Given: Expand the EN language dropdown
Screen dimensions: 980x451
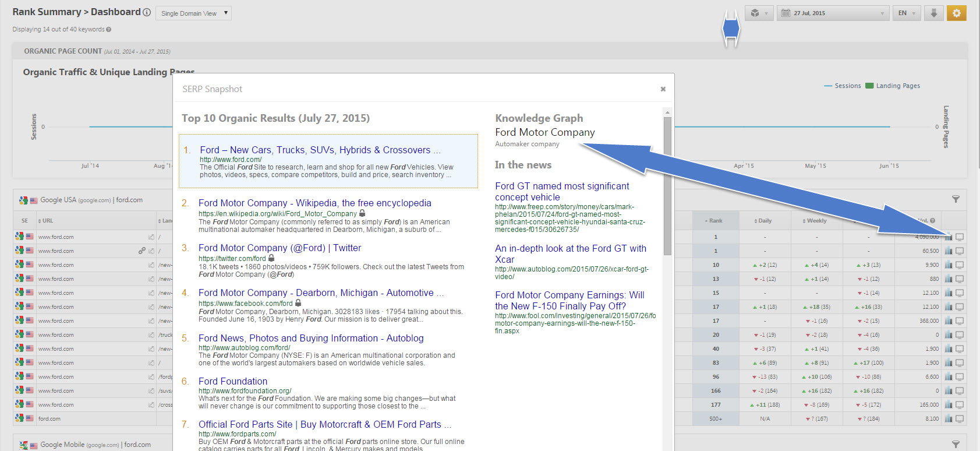Looking at the screenshot, I should 906,13.
